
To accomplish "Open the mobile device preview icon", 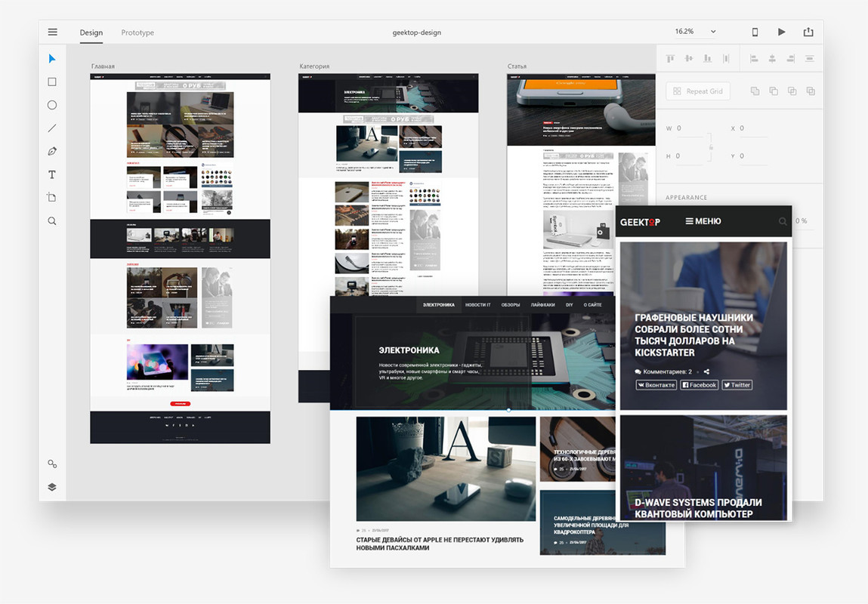I will tap(754, 32).
